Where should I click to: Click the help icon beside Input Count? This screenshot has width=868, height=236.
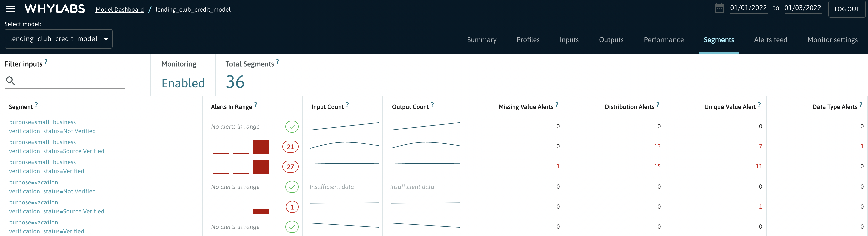[347, 105]
